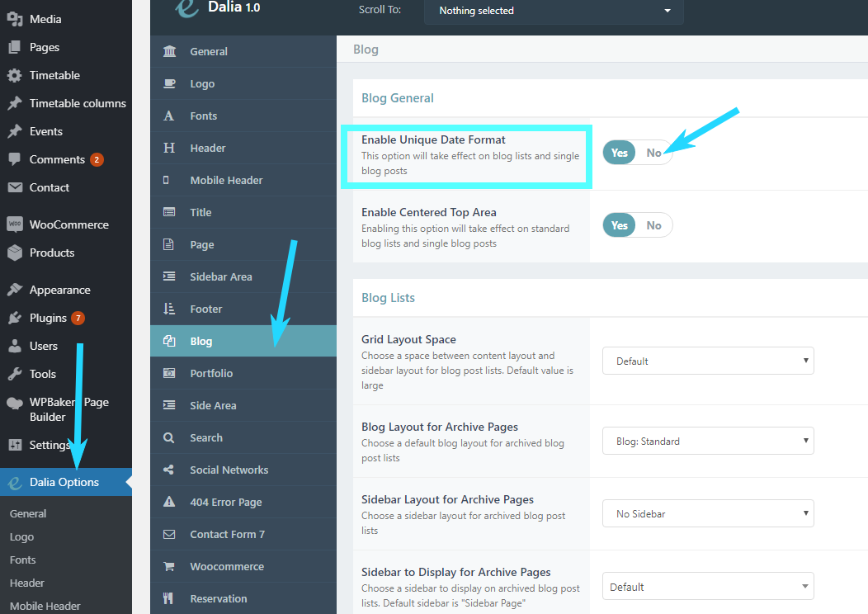Click the General submenu link under Dalia Options
This screenshot has height=614, width=868.
(28, 514)
